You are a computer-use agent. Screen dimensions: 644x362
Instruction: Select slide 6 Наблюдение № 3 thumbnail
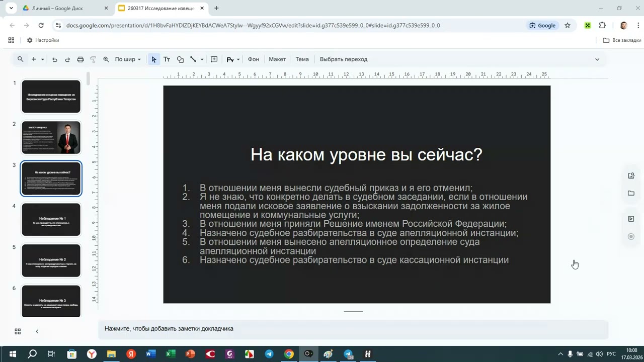click(x=51, y=301)
